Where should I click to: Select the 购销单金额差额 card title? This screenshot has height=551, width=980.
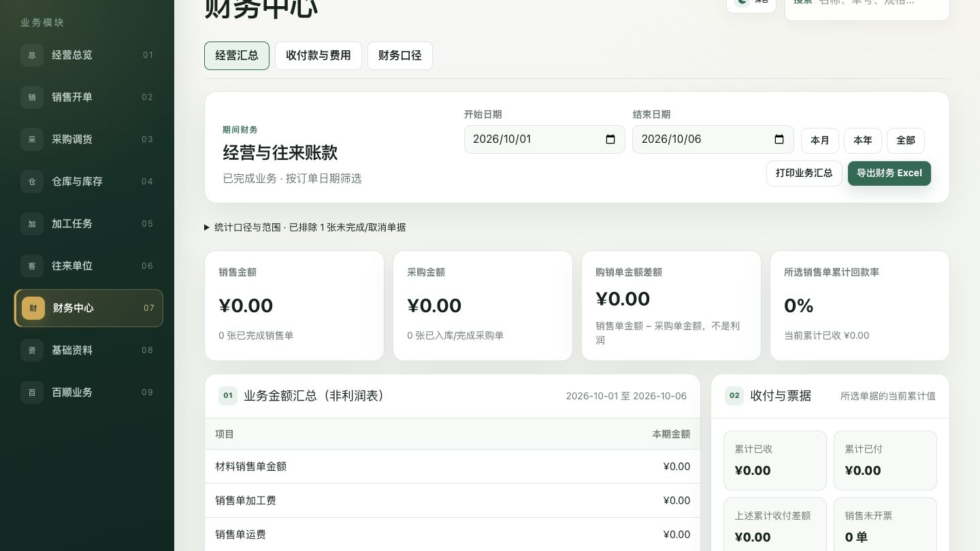(x=629, y=272)
